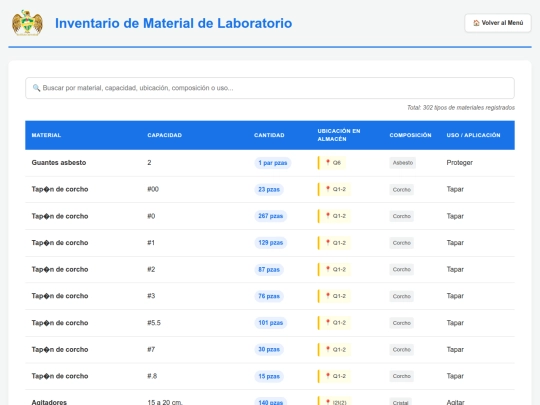Click the Composición column header
540x405 pixels.
(410, 135)
